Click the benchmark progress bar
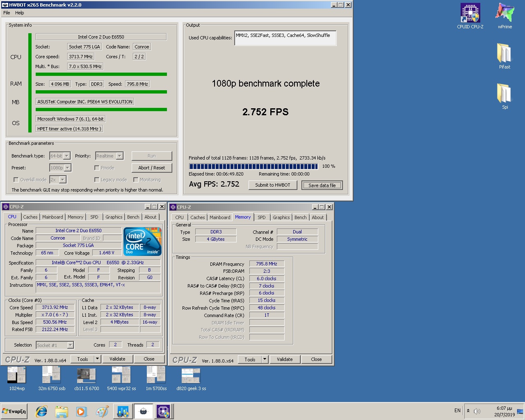The image size is (525, 420). 253,167
